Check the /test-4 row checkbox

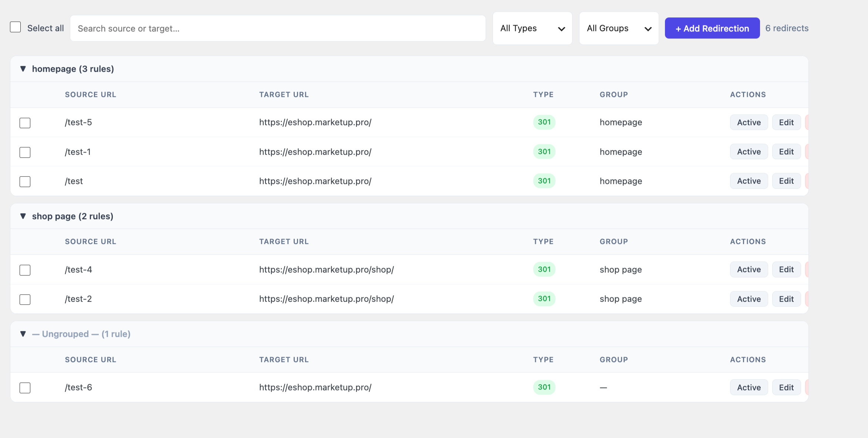(25, 270)
